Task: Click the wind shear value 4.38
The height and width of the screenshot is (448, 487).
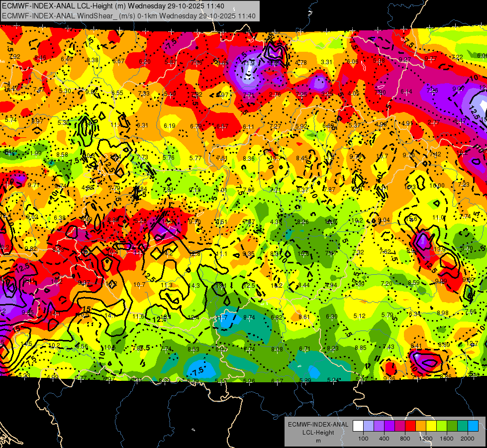Action: point(276,222)
